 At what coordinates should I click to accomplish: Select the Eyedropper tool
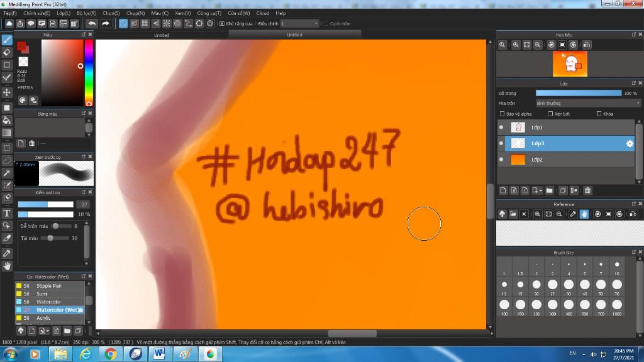coord(7,253)
